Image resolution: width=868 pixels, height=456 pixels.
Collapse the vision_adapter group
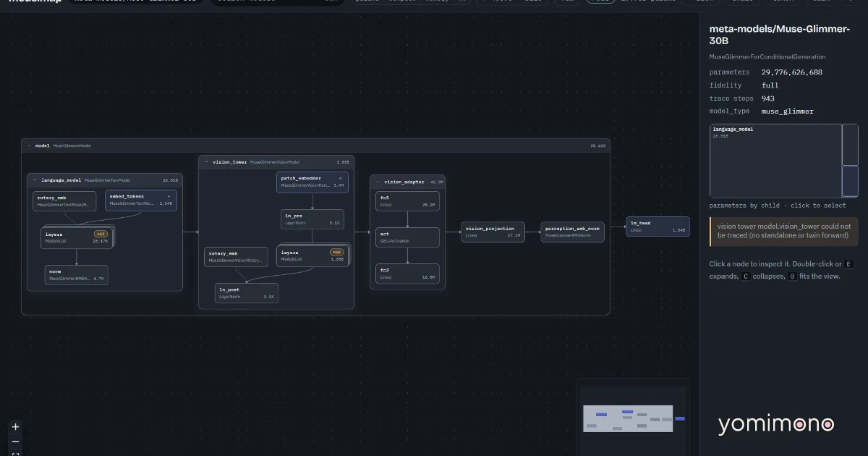(x=378, y=182)
